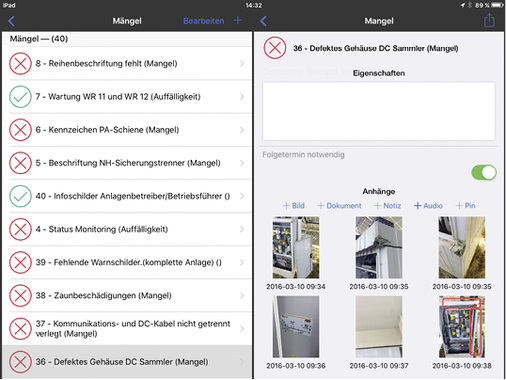Go back from the Mangel detail view

click(263, 21)
